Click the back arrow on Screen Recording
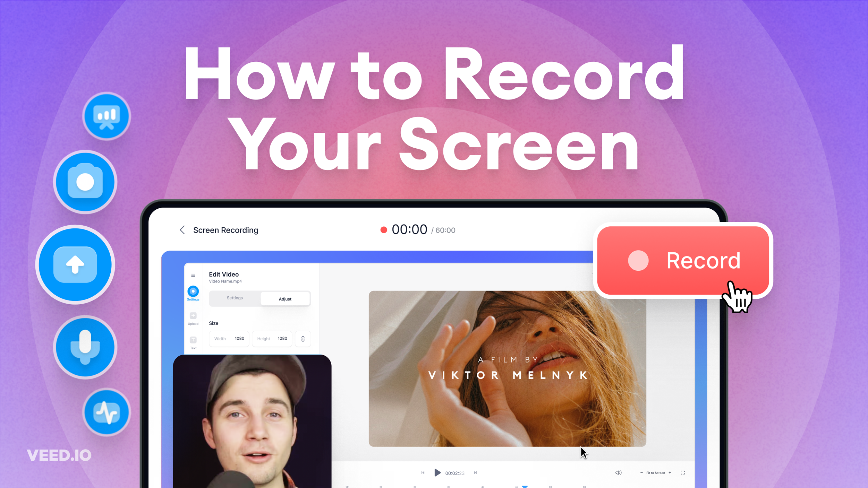The width and height of the screenshot is (868, 488). click(183, 230)
